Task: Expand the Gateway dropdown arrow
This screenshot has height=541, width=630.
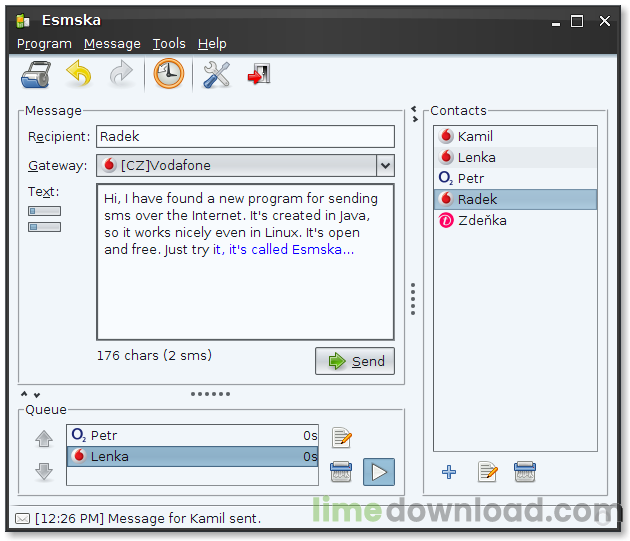Action: pyautogui.click(x=385, y=166)
